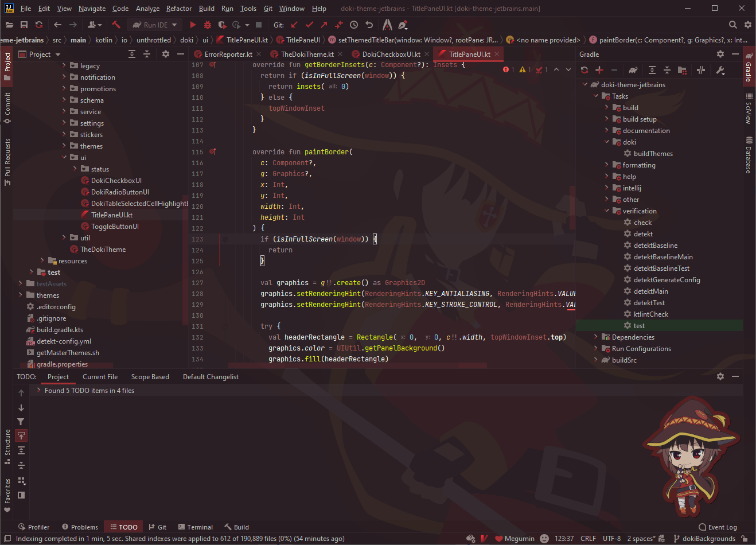756x545 pixels.
Task: Build project with the hammer icon
Action: click(x=116, y=25)
